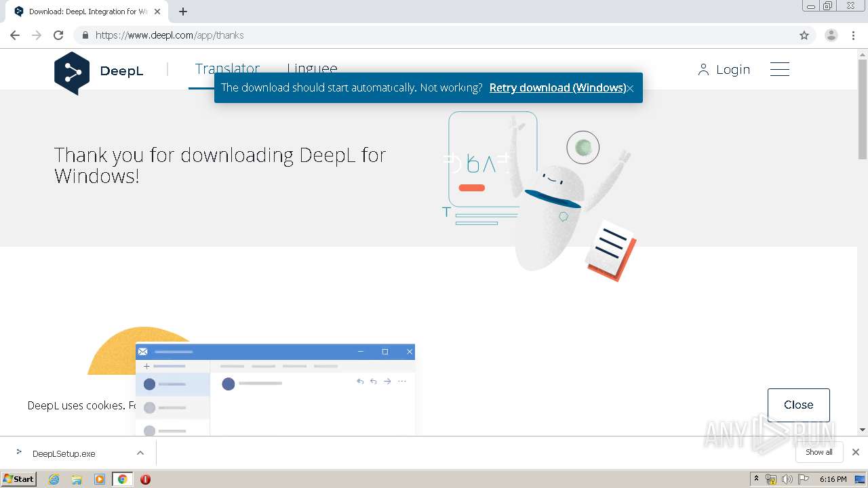Image resolution: width=868 pixels, height=488 pixels.
Task: Click the Login person icon
Action: click(703, 70)
